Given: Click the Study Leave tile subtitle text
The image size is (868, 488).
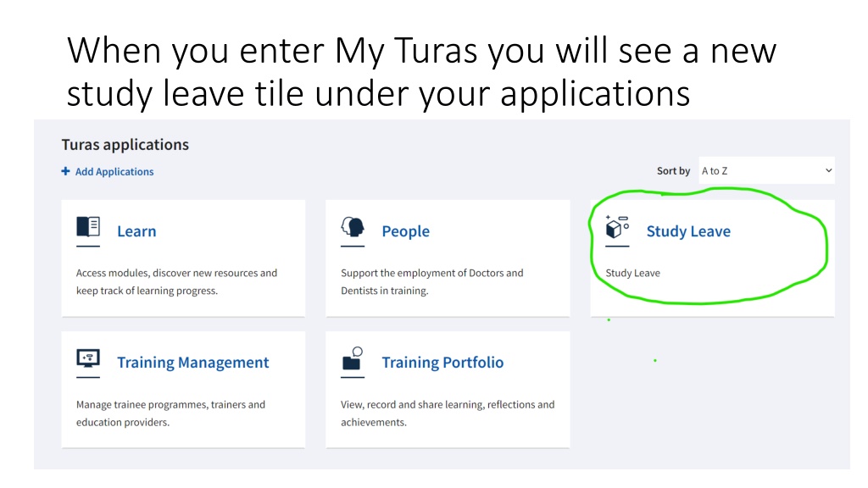Looking at the screenshot, I should 632,273.
